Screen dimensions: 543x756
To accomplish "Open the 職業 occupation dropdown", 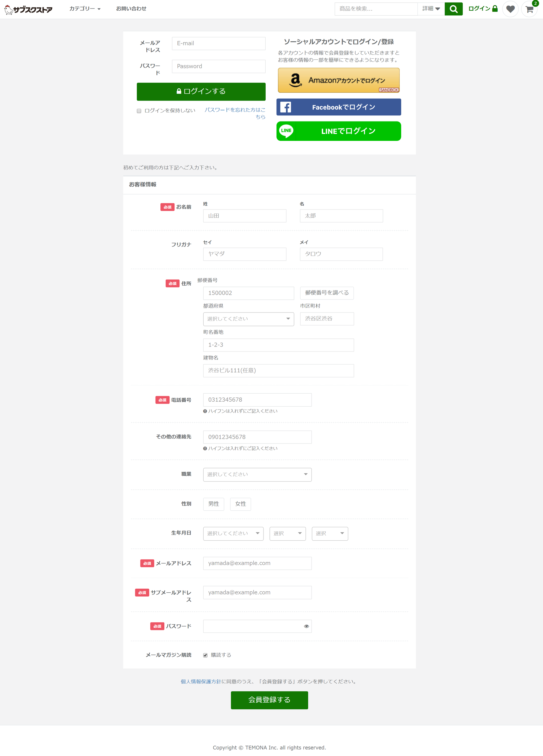I will tap(257, 475).
